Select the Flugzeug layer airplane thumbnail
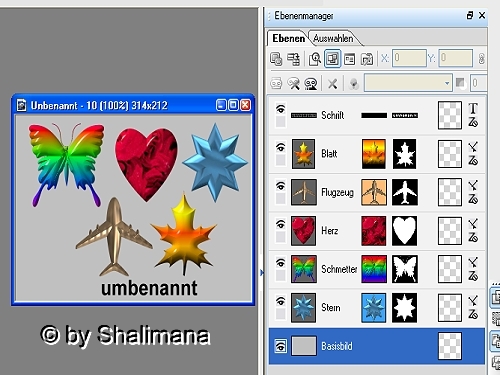500x375 pixels. [x=304, y=192]
